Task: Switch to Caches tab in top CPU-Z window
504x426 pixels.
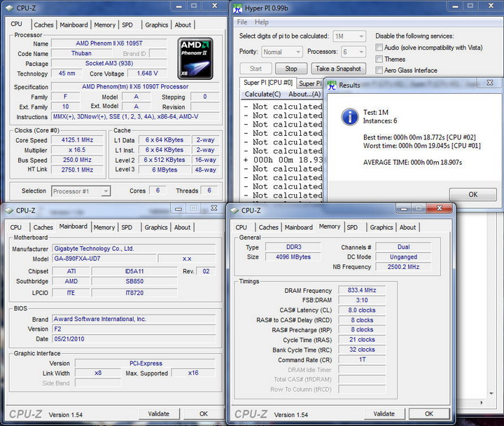Action: coord(43,25)
